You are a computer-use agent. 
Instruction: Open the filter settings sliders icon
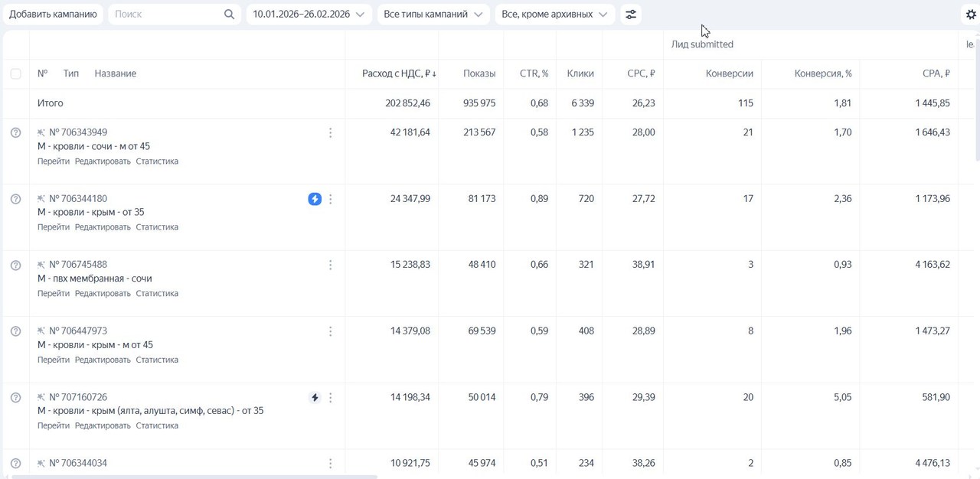[630, 15]
